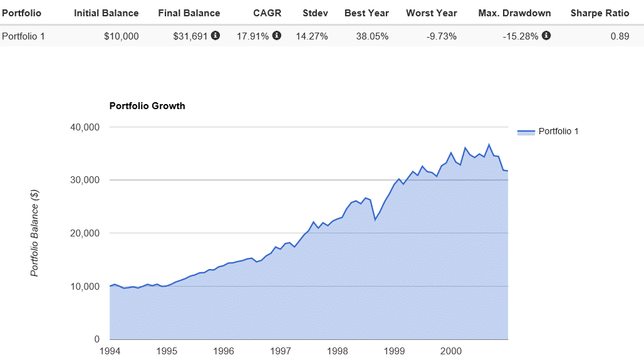Click the Worst Year column header

[432, 13]
